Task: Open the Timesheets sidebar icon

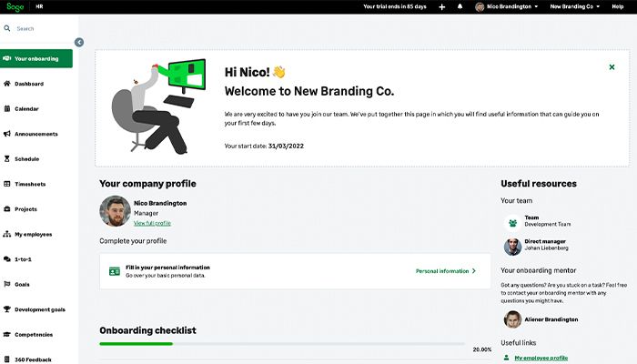Action: pyautogui.click(x=7, y=184)
